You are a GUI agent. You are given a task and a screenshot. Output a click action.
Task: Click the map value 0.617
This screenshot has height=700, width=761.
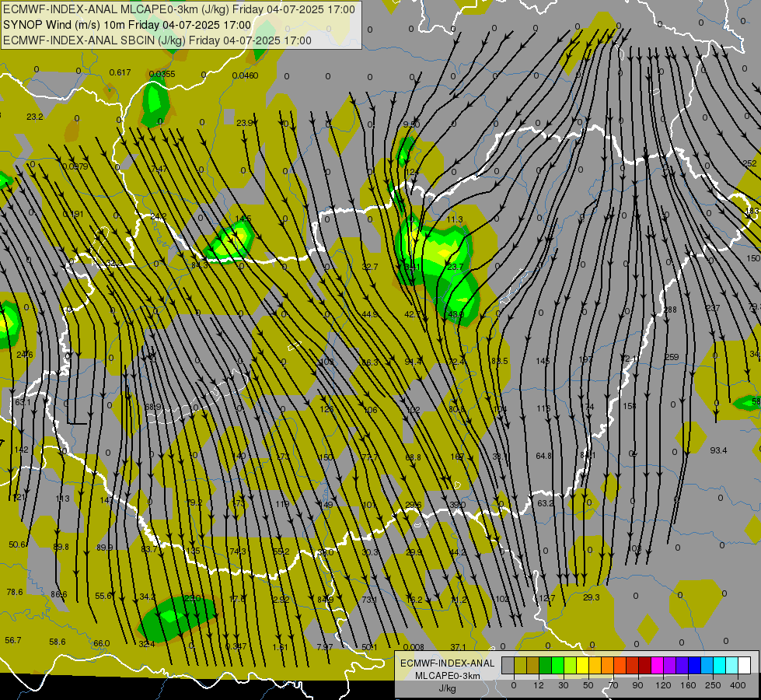(120, 72)
